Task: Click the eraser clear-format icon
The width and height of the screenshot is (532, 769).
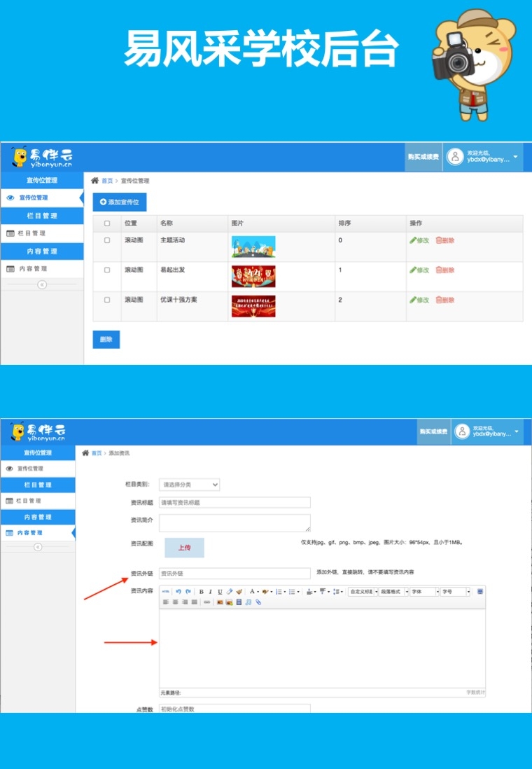Action: [230, 592]
